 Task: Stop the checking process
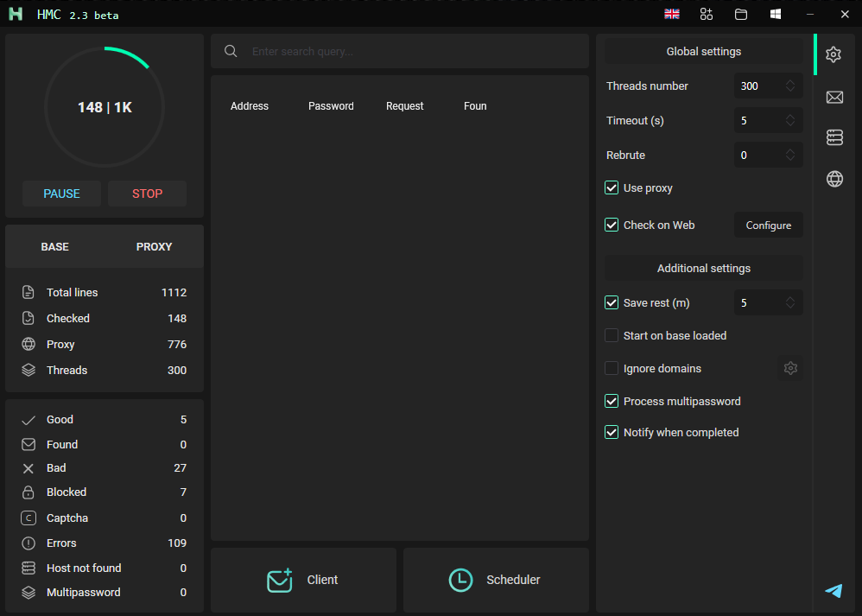pyautogui.click(x=148, y=194)
